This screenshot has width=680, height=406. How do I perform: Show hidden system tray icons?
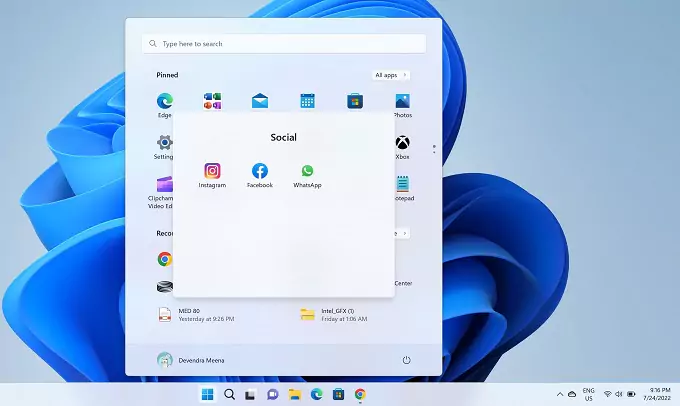click(560, 394)
